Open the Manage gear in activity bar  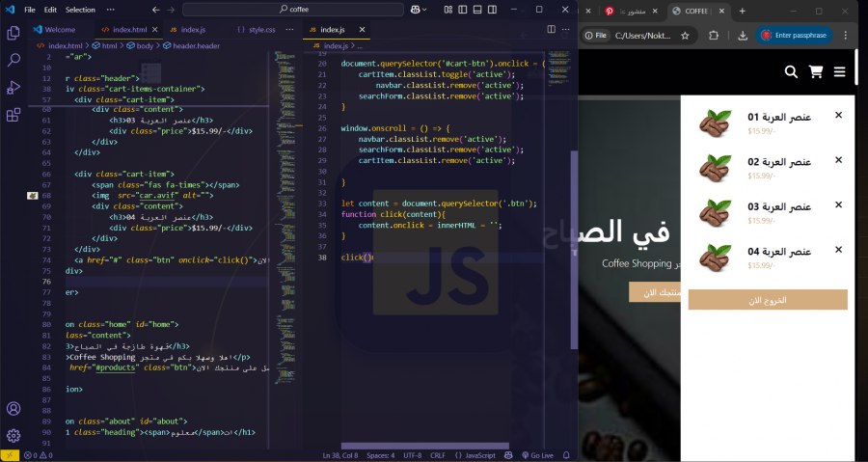click(x=14, y=435)
